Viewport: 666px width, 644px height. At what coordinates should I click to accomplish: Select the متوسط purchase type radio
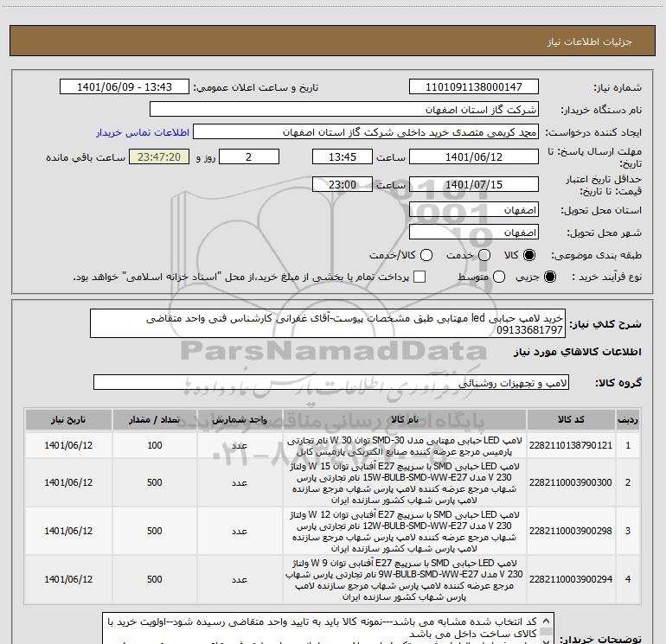[x=499, y=277]
